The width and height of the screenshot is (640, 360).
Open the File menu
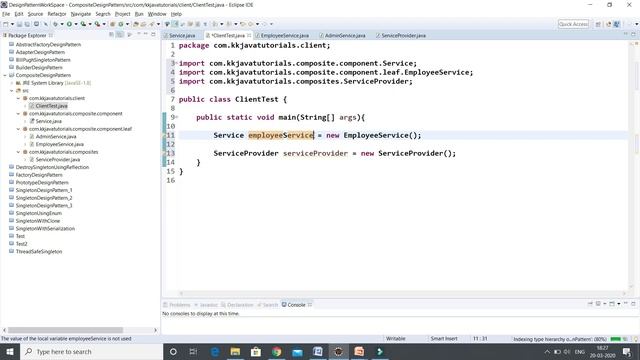[x=6, y=14]
